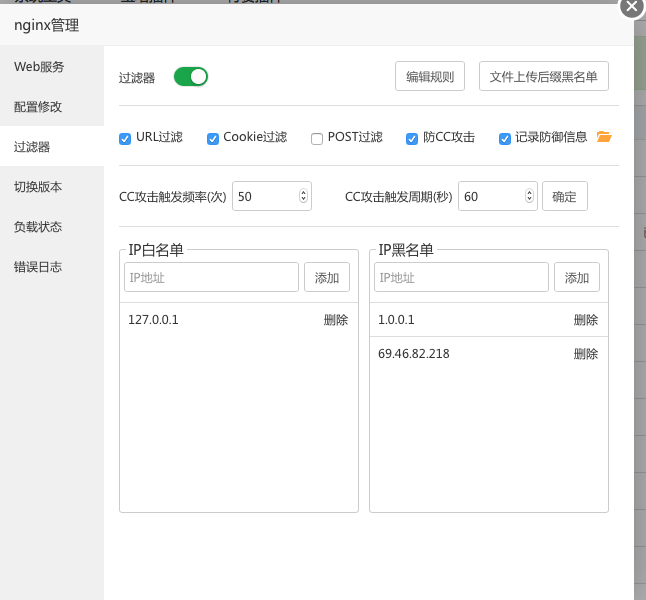Adjust the CC攻击触发频率 stepper arrows
Viewport: 646px width, 600px height.
point(303,196)
